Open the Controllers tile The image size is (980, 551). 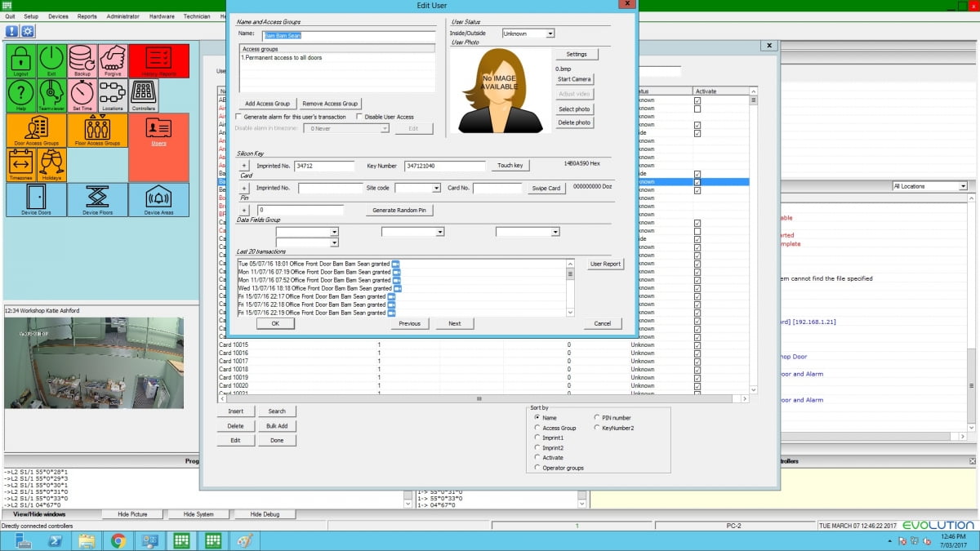pos(144,96)
